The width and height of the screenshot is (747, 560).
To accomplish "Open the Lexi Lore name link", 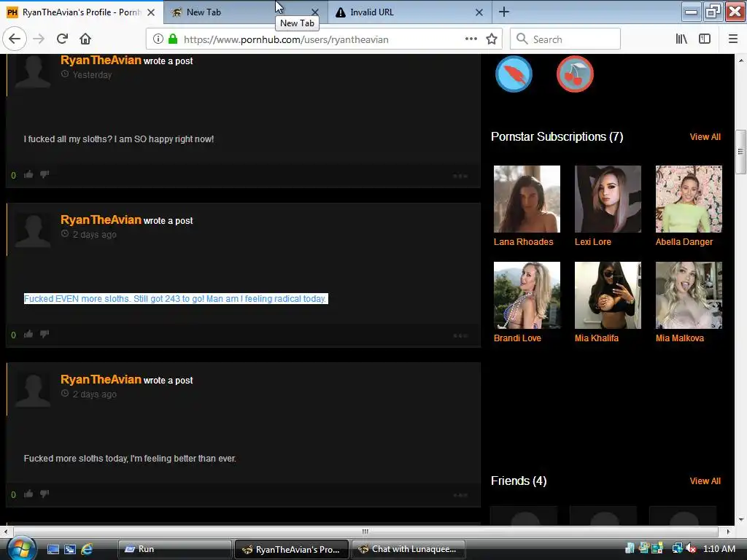I will (592, 242).
